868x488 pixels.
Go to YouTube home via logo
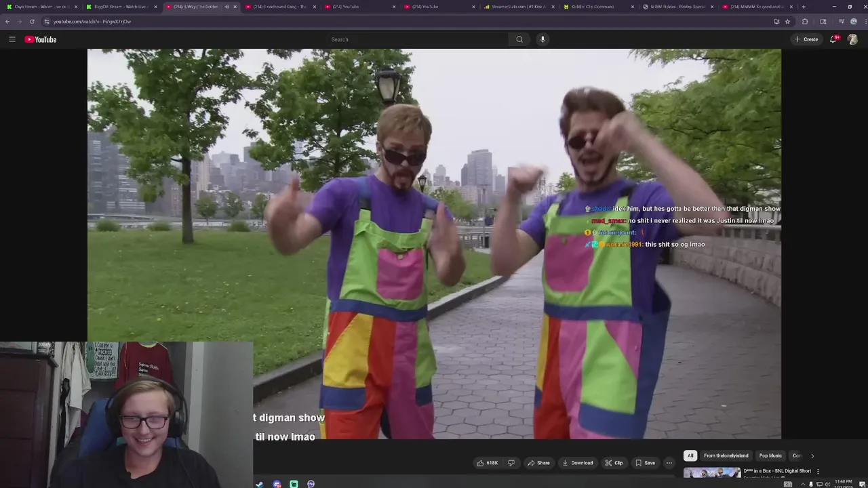41,39
